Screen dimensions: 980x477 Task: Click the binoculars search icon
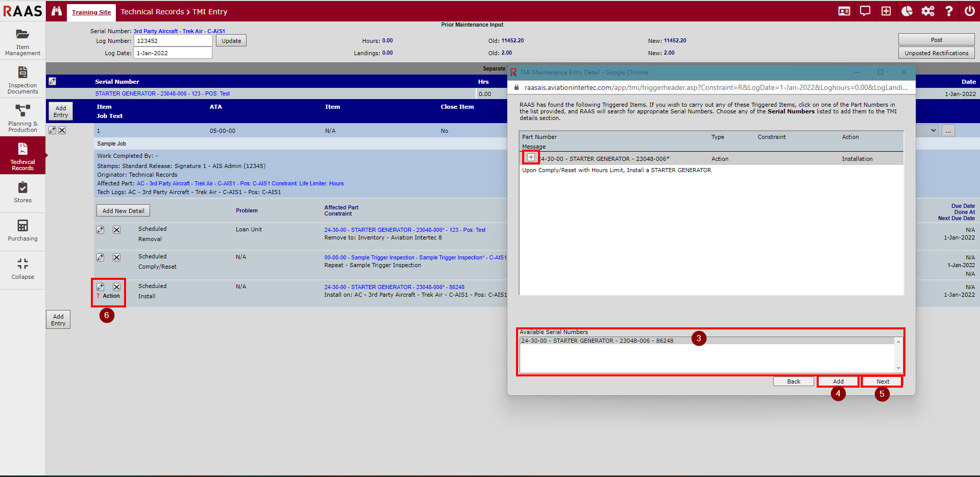pyautogui.click(x=57, y=11)
